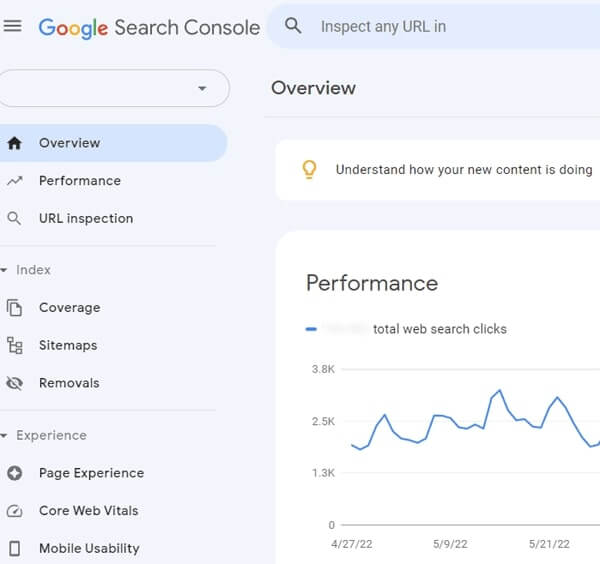The width and height of the screenshot is (600, 564).
Task: Click the Google Search Console logo
Action: click(x=149, y=27)
